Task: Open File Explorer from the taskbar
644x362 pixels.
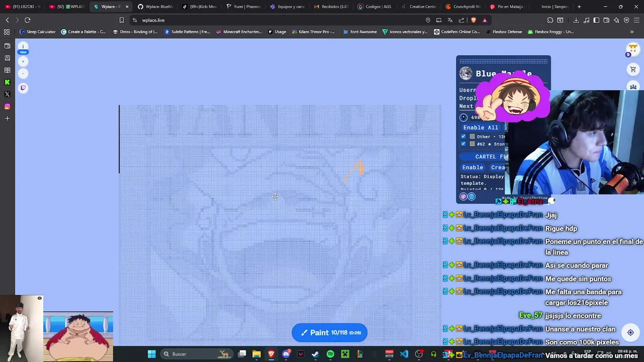Action: pos(257,354)
